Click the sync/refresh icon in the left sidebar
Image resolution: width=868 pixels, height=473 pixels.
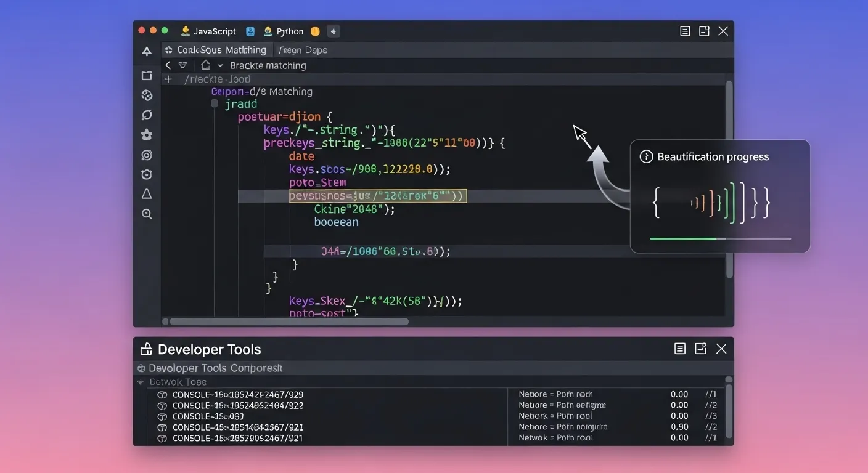point(147,115)
